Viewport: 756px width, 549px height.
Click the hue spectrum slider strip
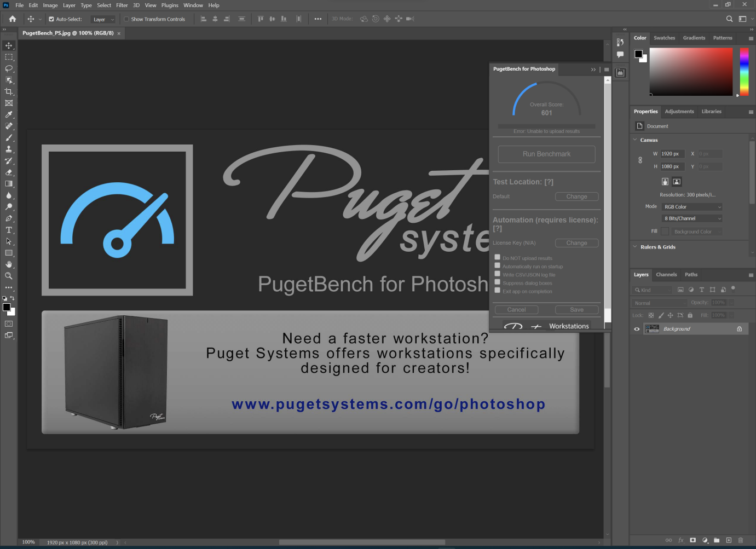point(744,72)
